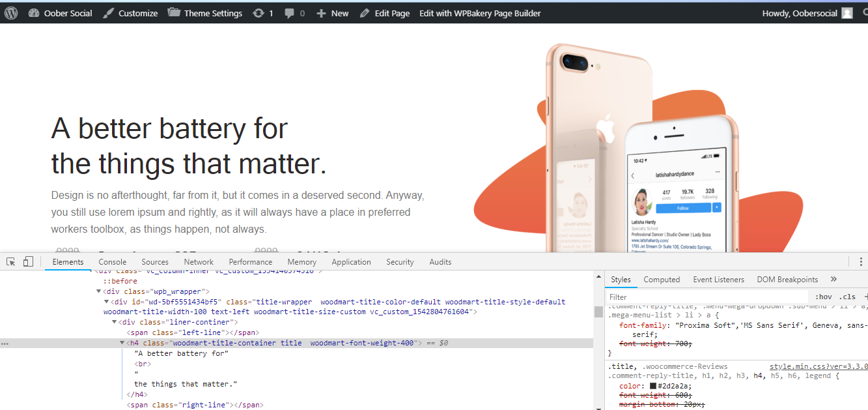The image size is (868, 410).
Task: Click the Design is no afterthought paragraph
Action: [238, 212]
